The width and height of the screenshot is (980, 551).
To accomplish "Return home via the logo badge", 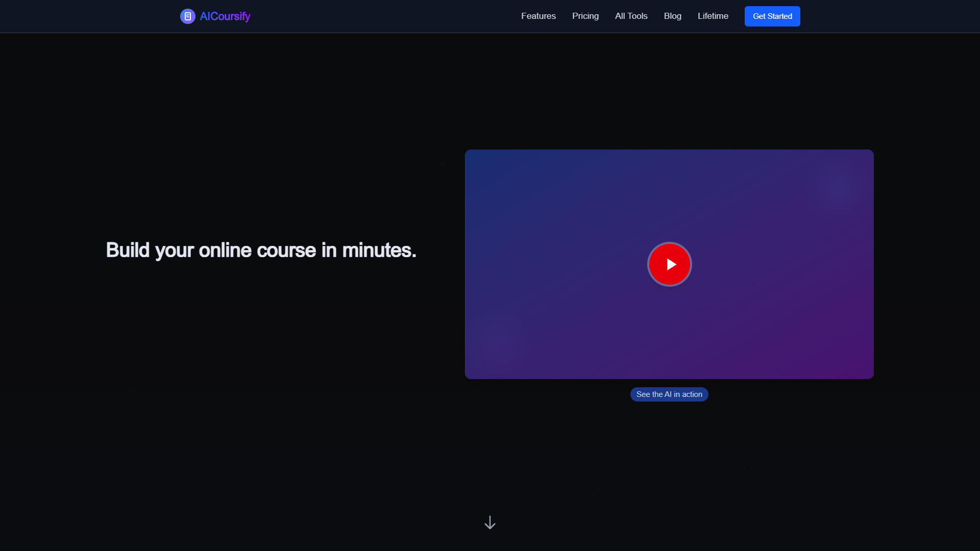I will (188, 16).
